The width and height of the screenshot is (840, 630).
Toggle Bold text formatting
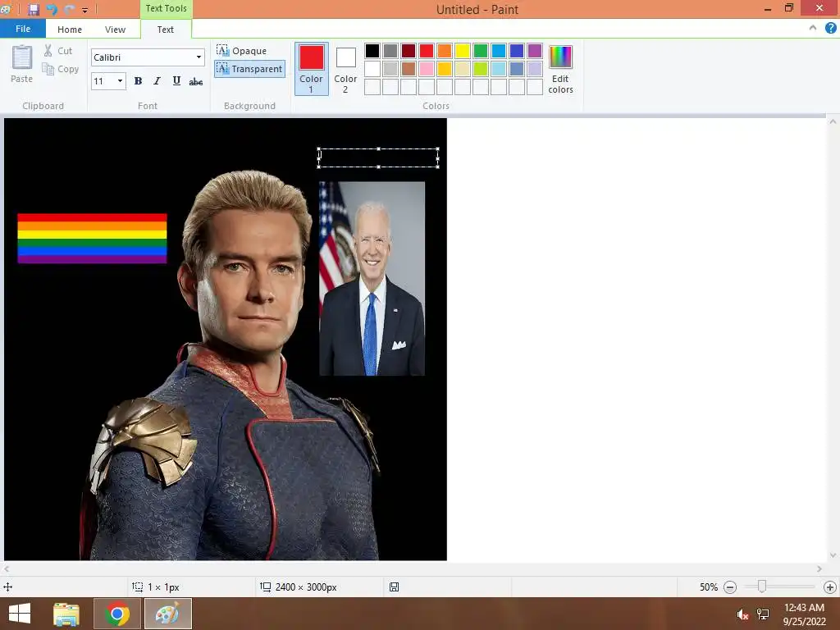(138, 81)
